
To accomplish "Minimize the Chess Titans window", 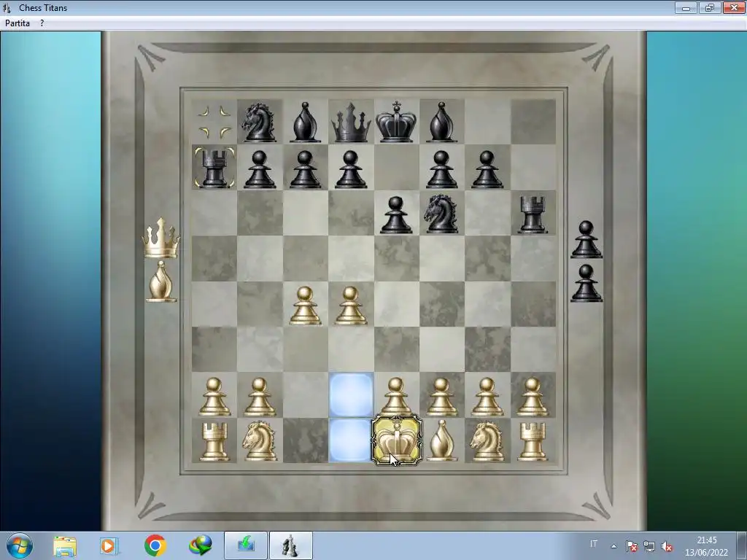I will 686,7.
